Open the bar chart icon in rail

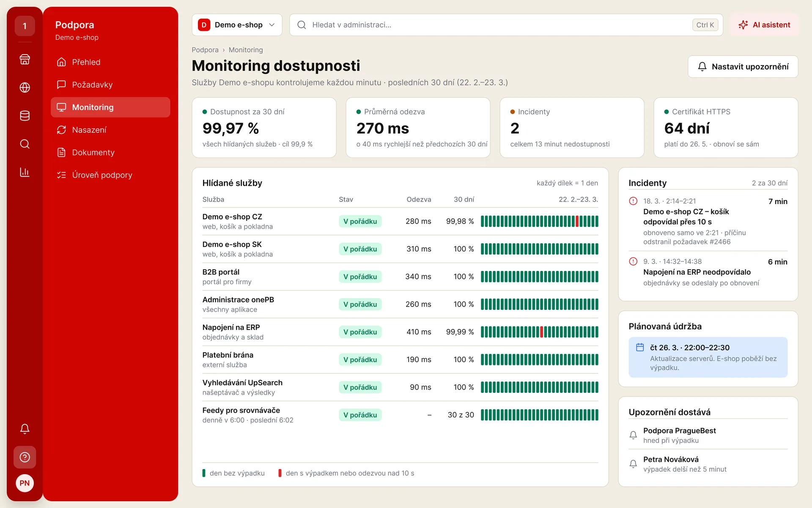25,172
